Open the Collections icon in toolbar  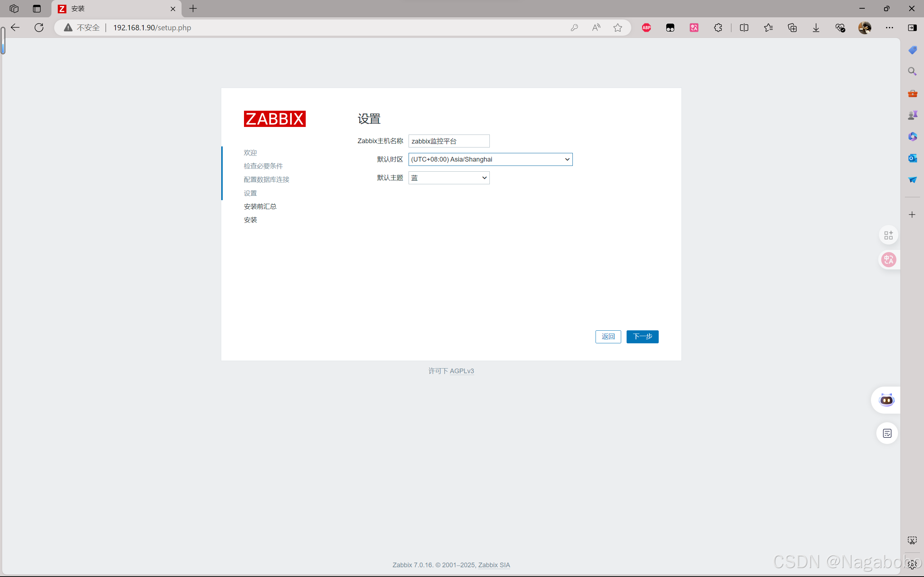coord(792,27)
